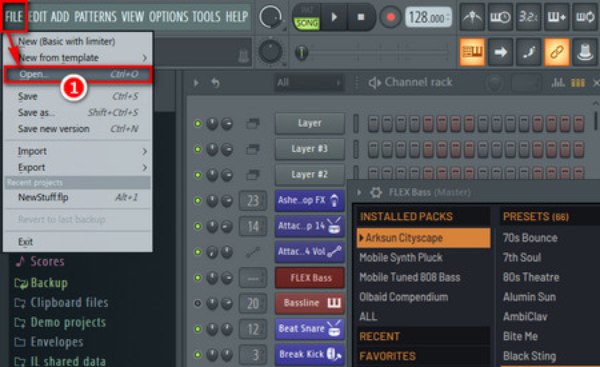600x367 pixels.
Task: Open the FILE menu
Action: [14, 16]
